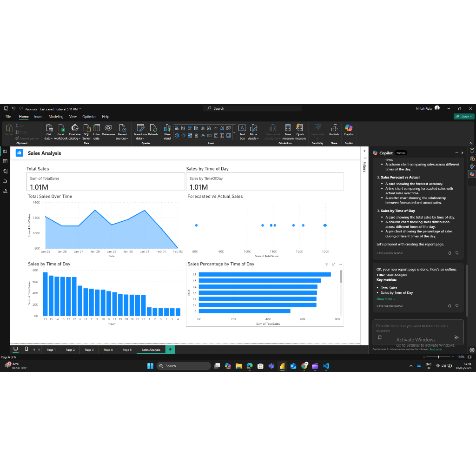Open Focus mode on Sales Percentage visual
Image resolution: width=476 pixels, height=476 pixels.
(334, 264)
